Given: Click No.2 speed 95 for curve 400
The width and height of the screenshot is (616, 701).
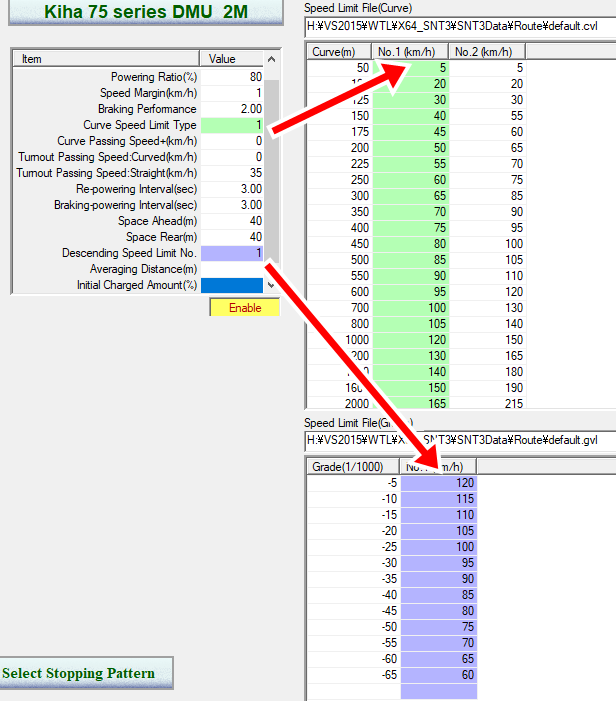Looking at the screenshot, I should [x=487, y=228].
